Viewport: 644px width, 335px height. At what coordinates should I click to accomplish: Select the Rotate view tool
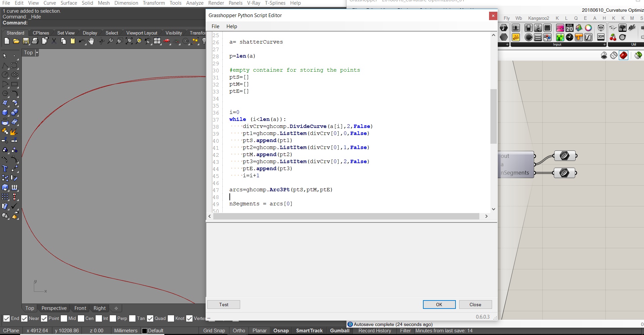[x=101, y=41]
